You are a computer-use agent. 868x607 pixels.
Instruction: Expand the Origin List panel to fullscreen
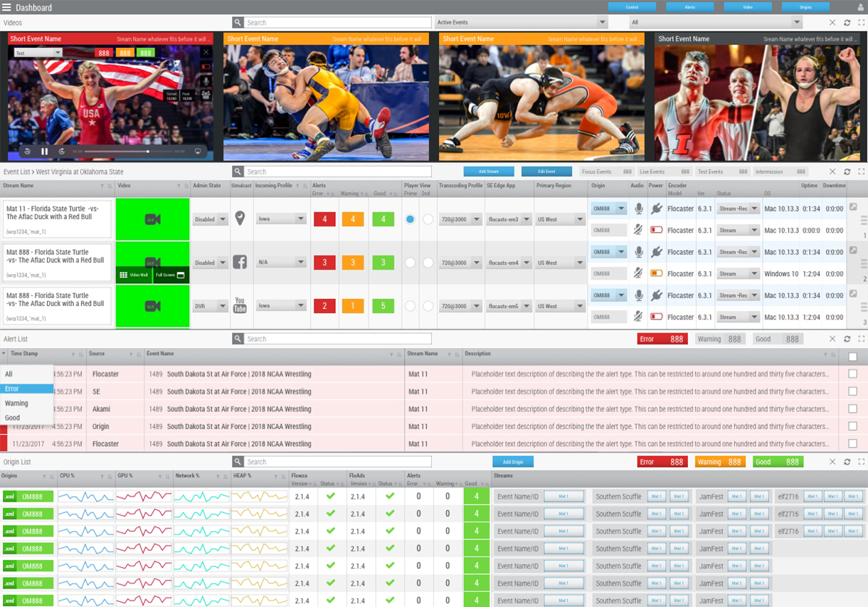[x=861, y=462]
